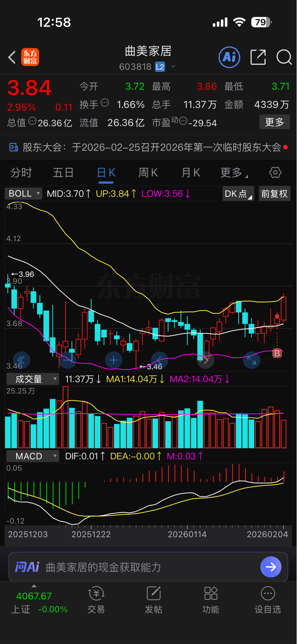Tap the battery indicator showing 79
Viewport: 297px width, 644px height.
(x=261, y=22)
